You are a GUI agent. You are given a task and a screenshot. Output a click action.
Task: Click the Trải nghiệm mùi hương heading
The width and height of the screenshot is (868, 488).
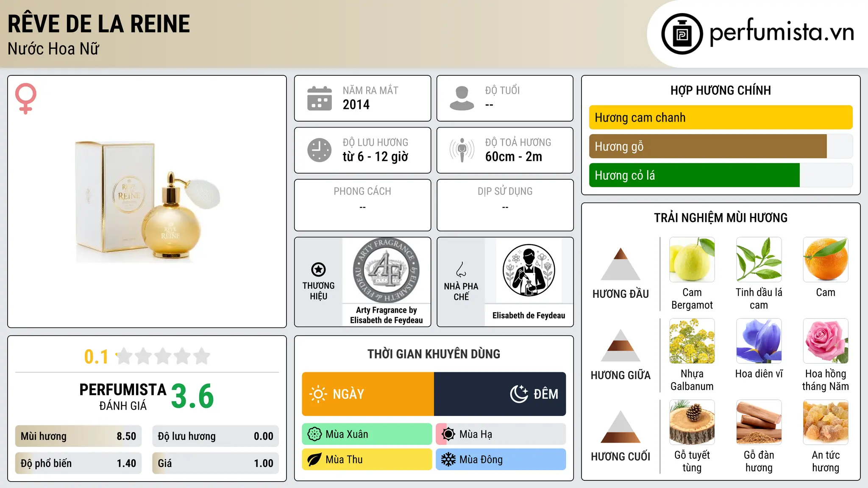pyautogui.click(x=721, y=218)
